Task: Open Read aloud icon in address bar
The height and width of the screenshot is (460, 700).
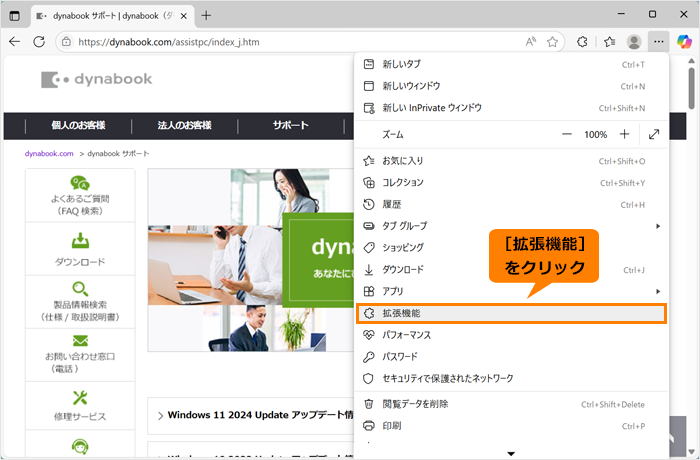Action: tap(531, 42)
